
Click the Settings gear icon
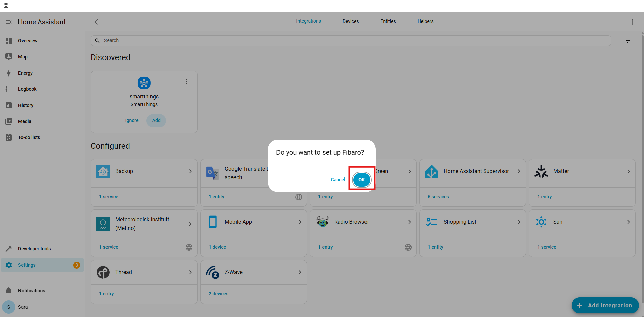click(x=9, y=265)
